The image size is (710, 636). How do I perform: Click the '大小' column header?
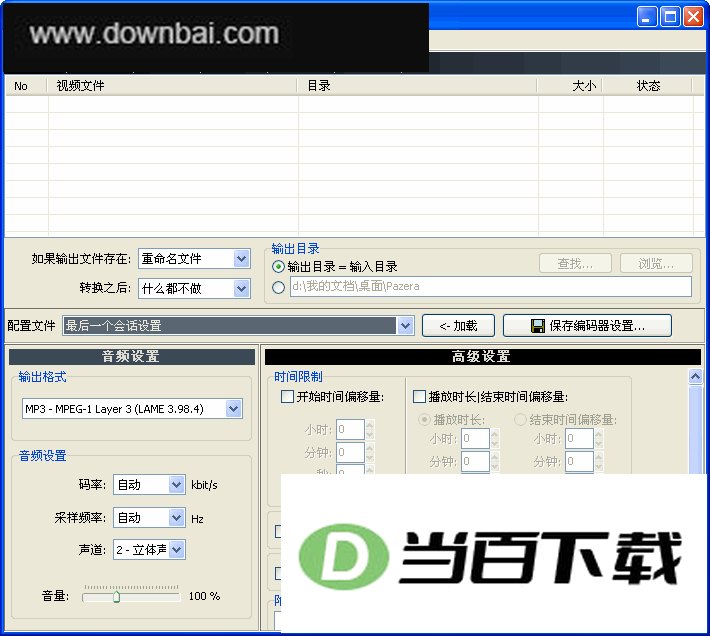click(x=570, y=86)
